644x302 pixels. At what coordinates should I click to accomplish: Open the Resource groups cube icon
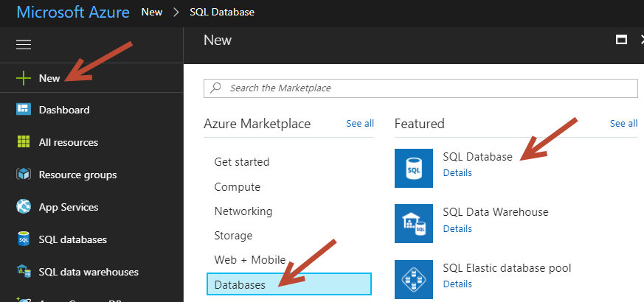tap(24, 175)
